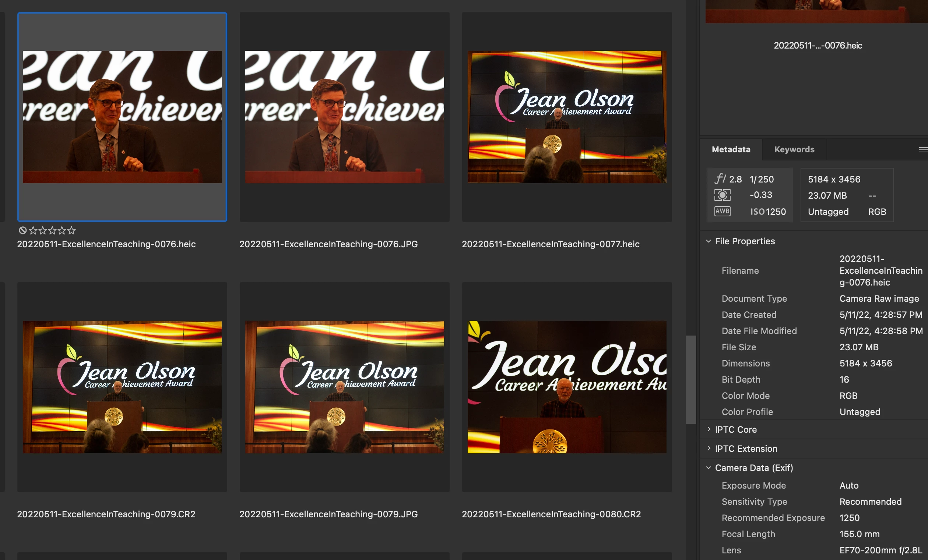Select the Metadata tab
The width and height of the screenshot is (928, 560).
[731, 149]
